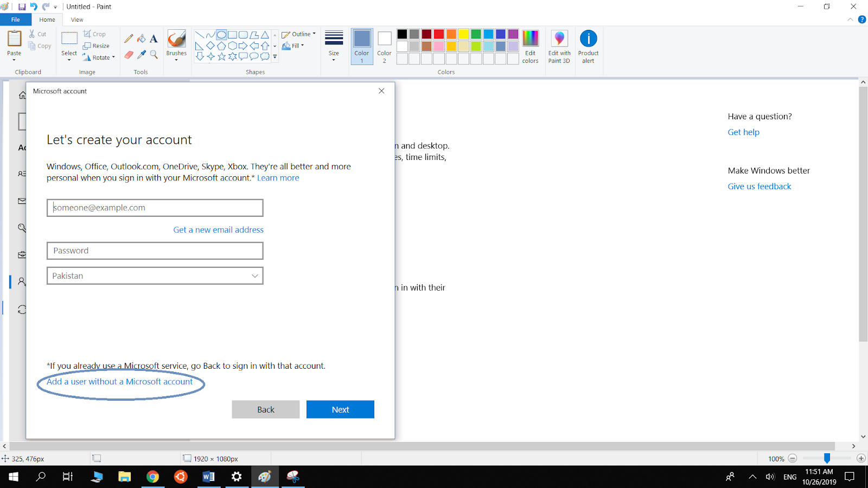Click the zoom slider handle
The height and width of the screenshot is (488, 868).
click(x=827, y=459)
